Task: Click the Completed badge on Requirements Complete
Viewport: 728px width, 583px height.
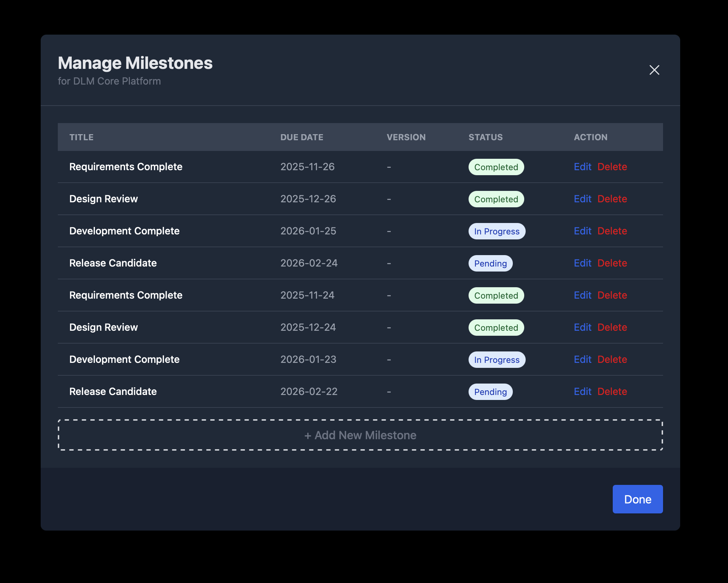Action: pyautogui.click(x=496, y=167)
